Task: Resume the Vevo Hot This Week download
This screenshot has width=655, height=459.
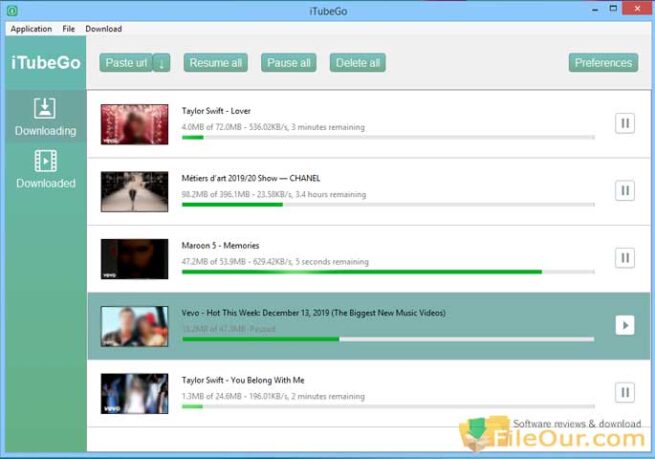Action: click(x=625, y=325)
